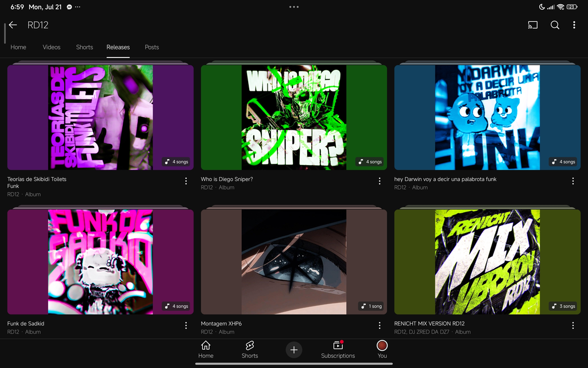The image size is (588, 368).
Task: Switch to the Videos tab
Action: point(51,47)
